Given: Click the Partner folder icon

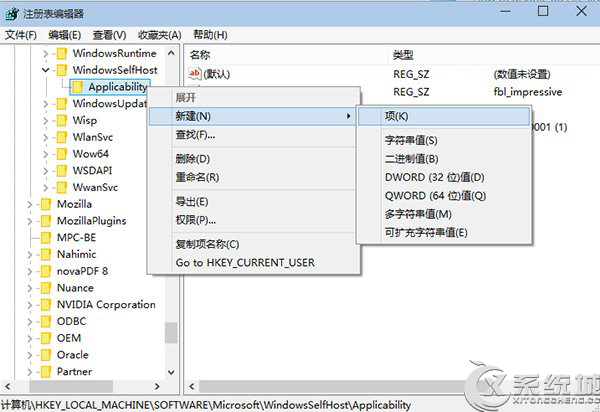Looking at the screenshot, I should coord(46,372).
